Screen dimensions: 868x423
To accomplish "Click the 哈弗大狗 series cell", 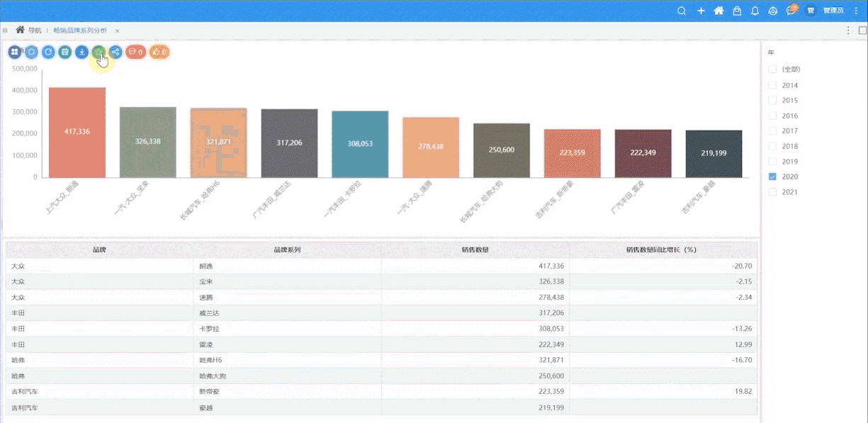I will coord(288,376).
